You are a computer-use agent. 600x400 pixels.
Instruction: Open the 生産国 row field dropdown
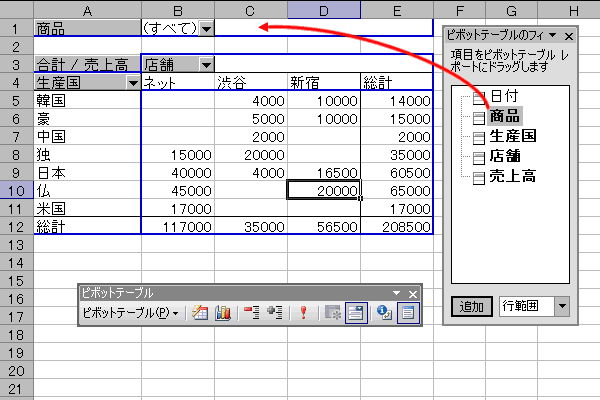(133, 83)
